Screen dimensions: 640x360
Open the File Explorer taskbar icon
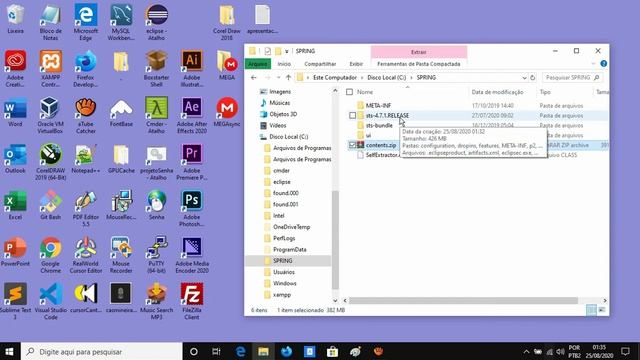[x=263, y=351]
